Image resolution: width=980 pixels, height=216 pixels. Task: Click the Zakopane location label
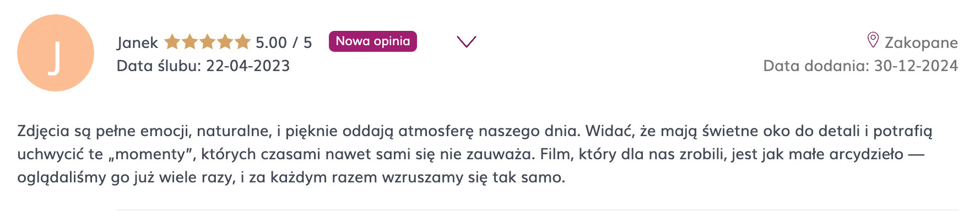click(x=921, y=42)
